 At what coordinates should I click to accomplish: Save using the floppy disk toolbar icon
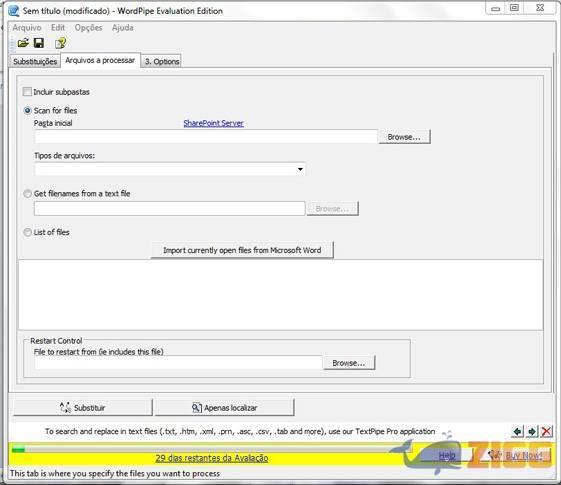point(39,43)
